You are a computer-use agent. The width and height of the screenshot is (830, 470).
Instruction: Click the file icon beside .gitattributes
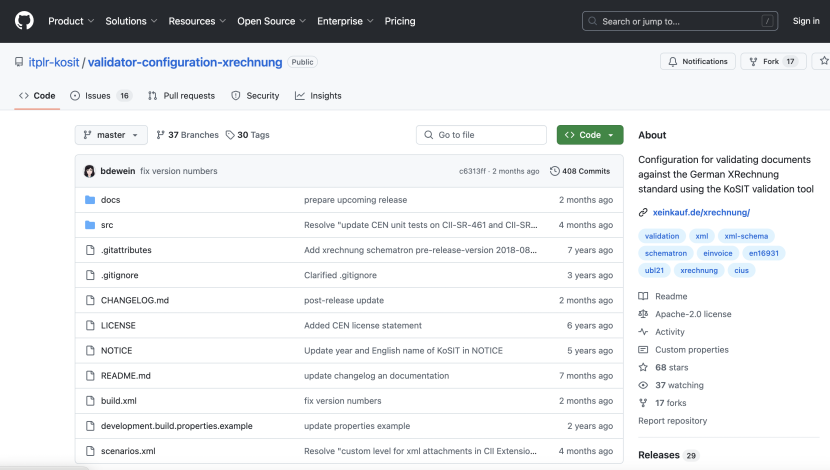click(x=90, y=250)
